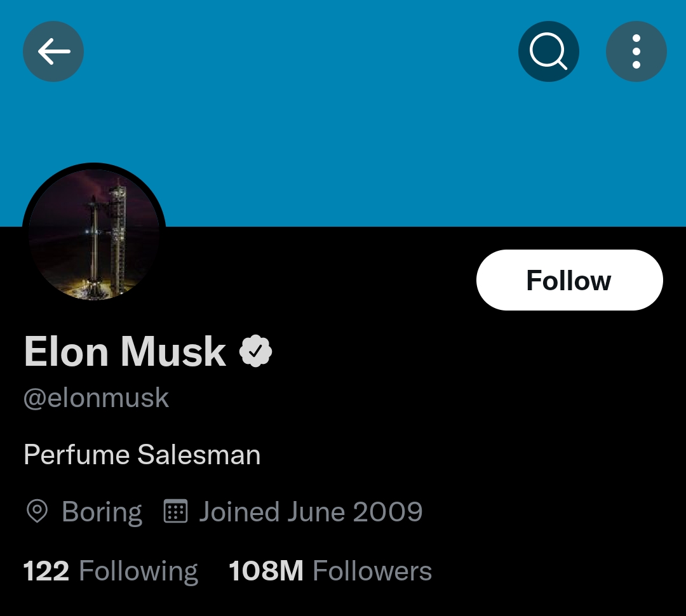Click the back arrow to return
Image resolution: width=686 pixels, height=616 pixels.
[x=53, y=51]
